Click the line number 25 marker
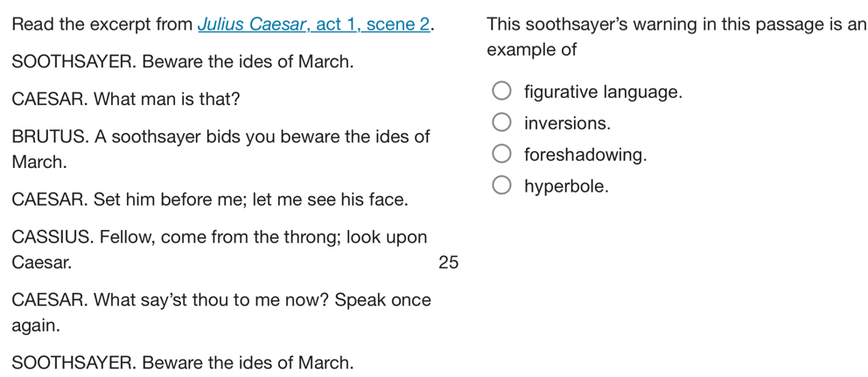The width and height of the screenshot is (868, 377). [447, 262]
